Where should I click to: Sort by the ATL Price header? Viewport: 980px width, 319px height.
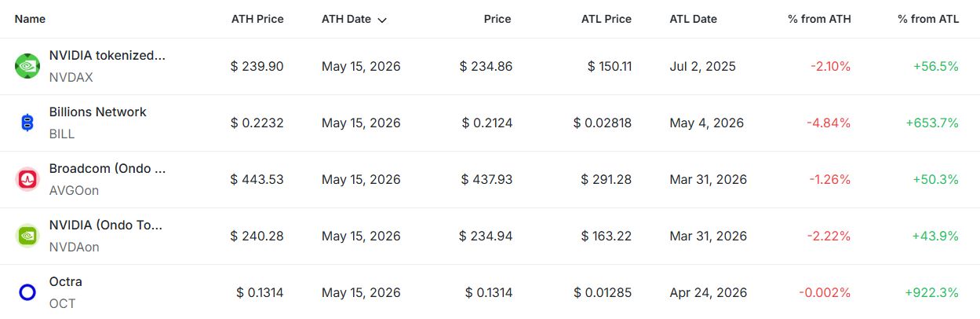coord(605,19)
